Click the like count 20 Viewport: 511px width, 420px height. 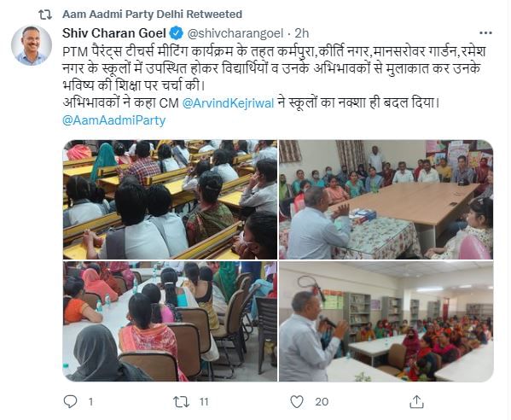(322, 402)
